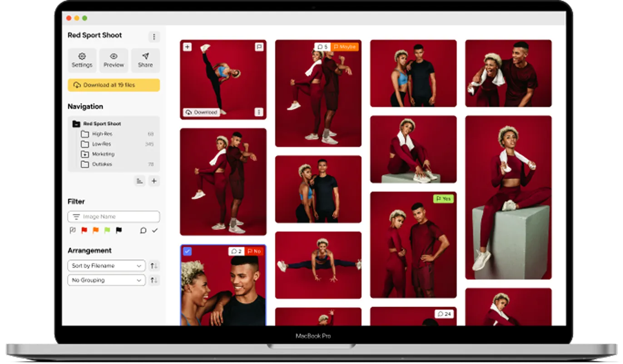Filter by black flag
The width and height of the screenshot is (623, 364).
pyautogui.click(x=119, y=231)
